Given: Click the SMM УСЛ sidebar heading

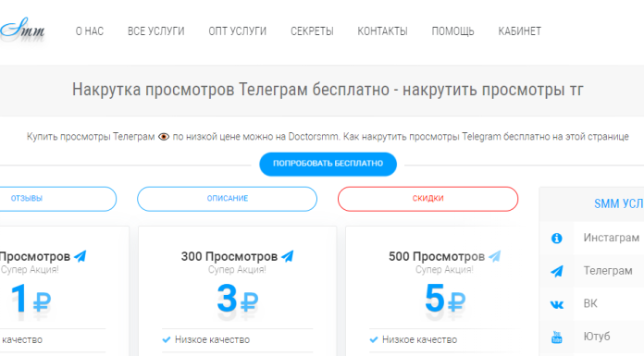Looking at the screenshot, I should (619, 203).
